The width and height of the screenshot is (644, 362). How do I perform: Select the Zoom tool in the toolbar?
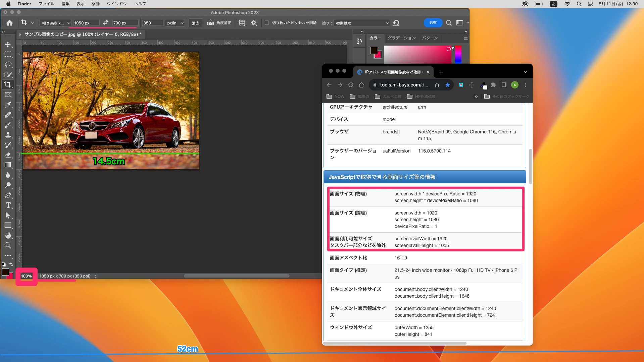[8, 245]
